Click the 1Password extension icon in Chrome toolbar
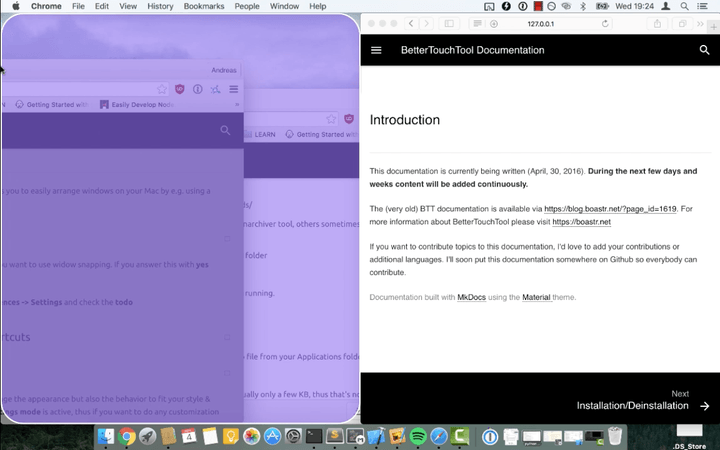This screenshot has width=720, height=450. tap(197, 89)
